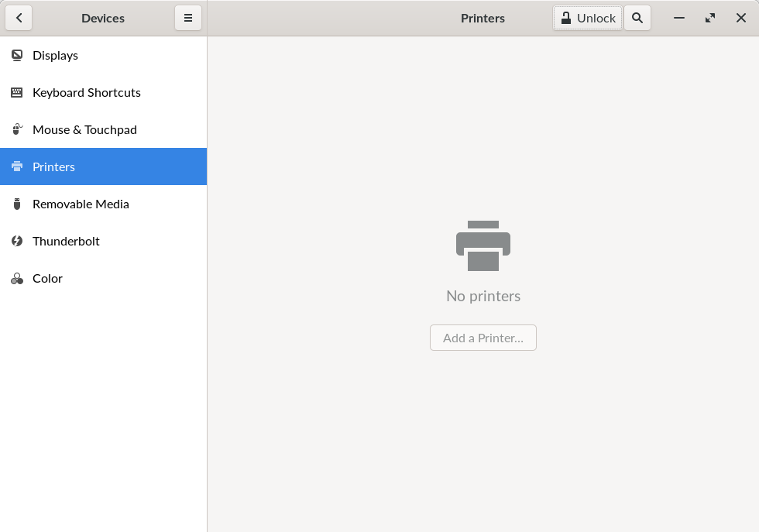This screenshot has width=759, height=532.
Task: Select Keyboard Shortcuts in sidebar
Action: [103, 92]
